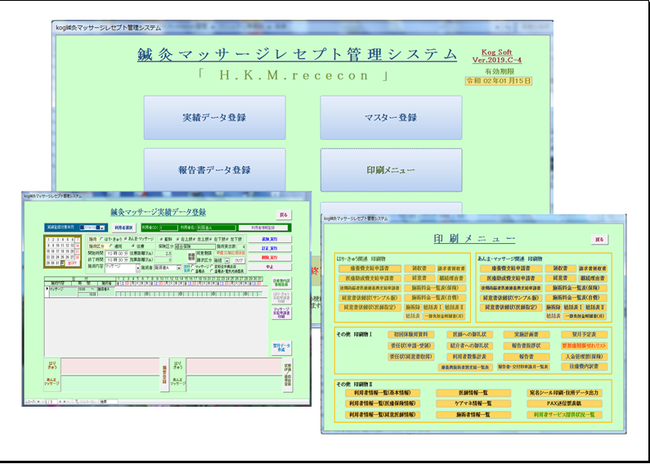Click the green 利用者サービス提供状況一覧 button
This screenshot has height=464, width=650.
pos(564,415)
